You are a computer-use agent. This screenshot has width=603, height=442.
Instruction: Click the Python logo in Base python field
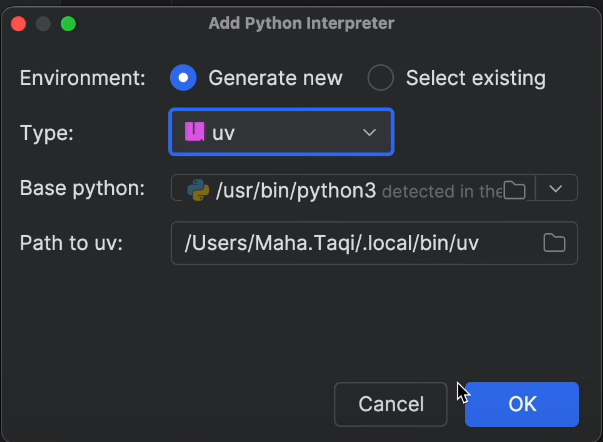(197, 188)
